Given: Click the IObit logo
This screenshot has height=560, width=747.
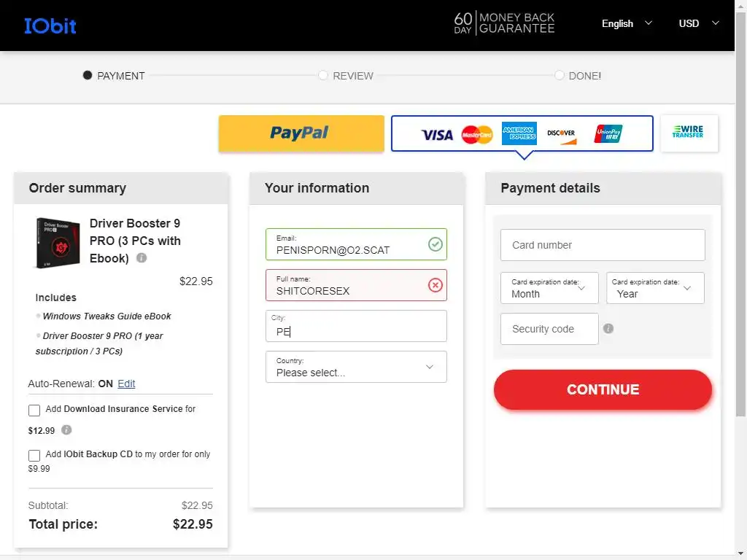Looking at the screenshot, I should (50, 26).
